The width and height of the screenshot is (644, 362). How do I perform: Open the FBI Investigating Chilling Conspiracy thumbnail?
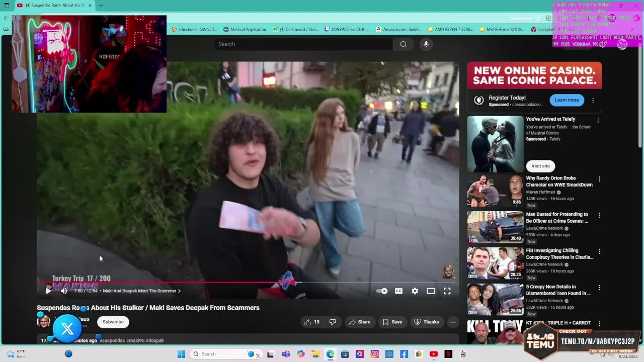coord(495,263)
